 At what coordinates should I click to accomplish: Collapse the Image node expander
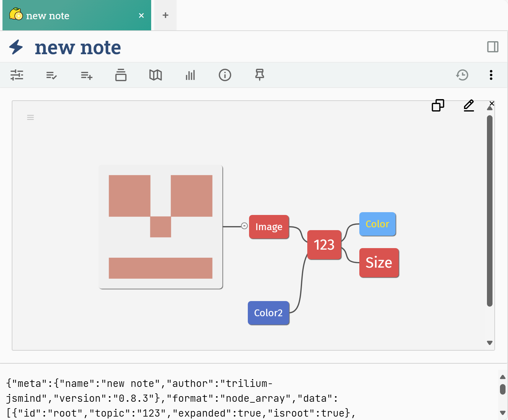pos(244,226)
